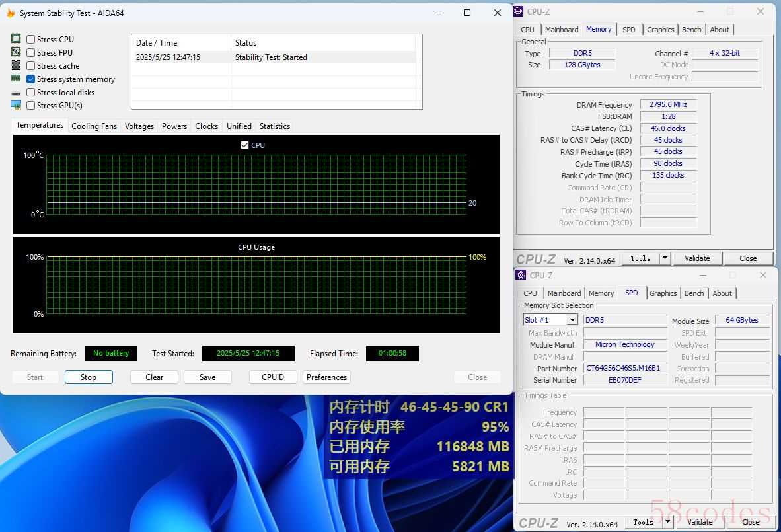The height and width of the screenshot is (532, 781).
Task: Open the Statistics tab
Action: (274, 126)
